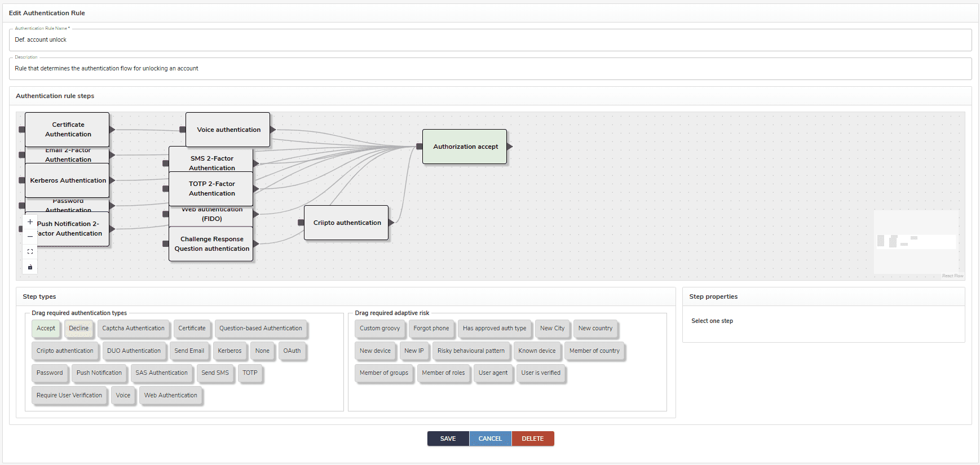This screenshot has height=465, width=980.
Task: Pick the Decline step type chip
Action: coord(78,329)
